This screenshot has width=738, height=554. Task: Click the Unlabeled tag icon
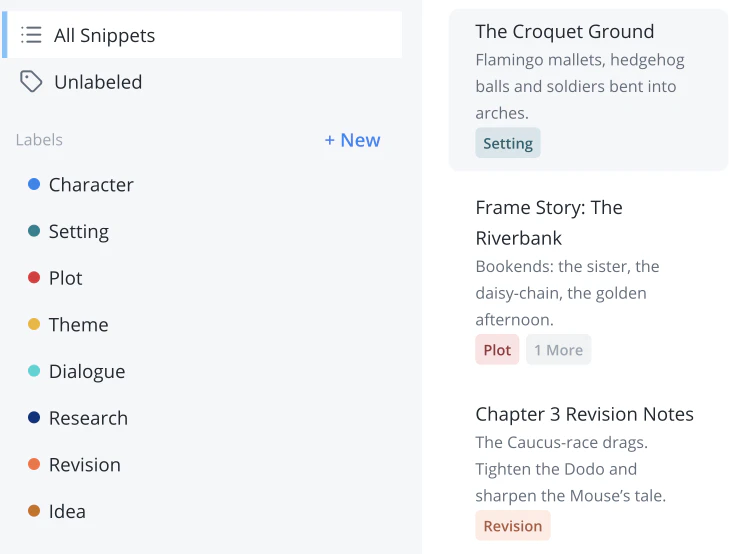click(x=31, y=81)
